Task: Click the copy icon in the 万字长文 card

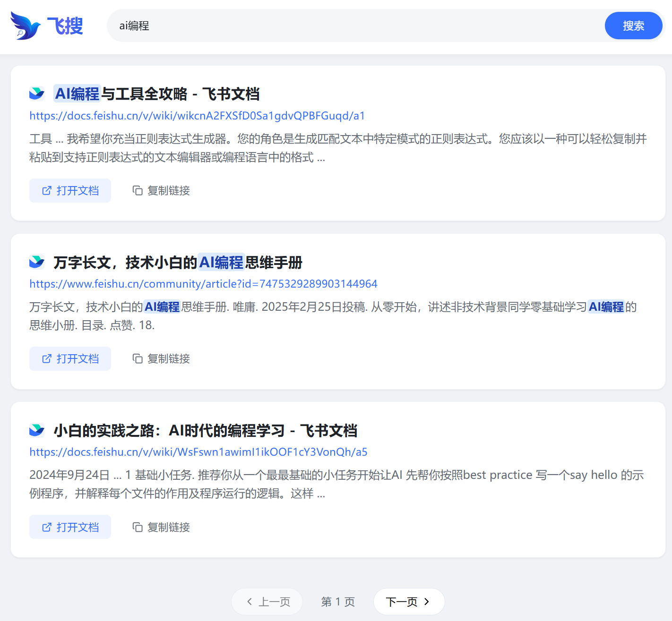Action: coord(138,358)
